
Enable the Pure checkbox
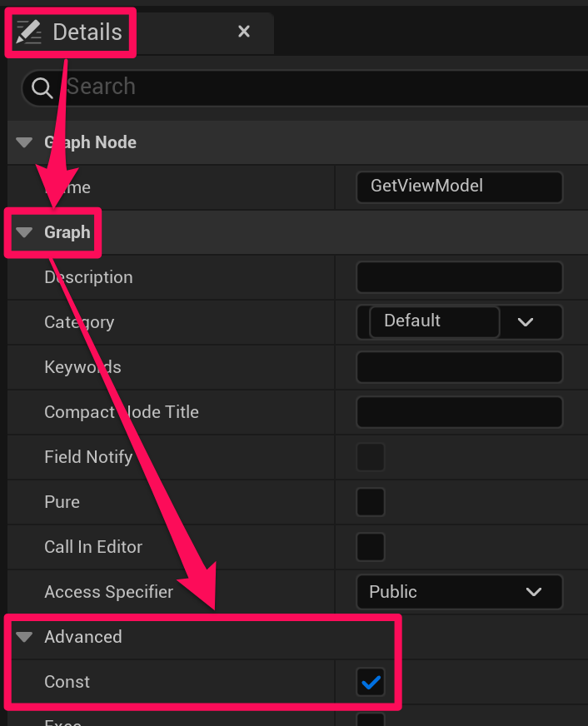click(371, 502)
